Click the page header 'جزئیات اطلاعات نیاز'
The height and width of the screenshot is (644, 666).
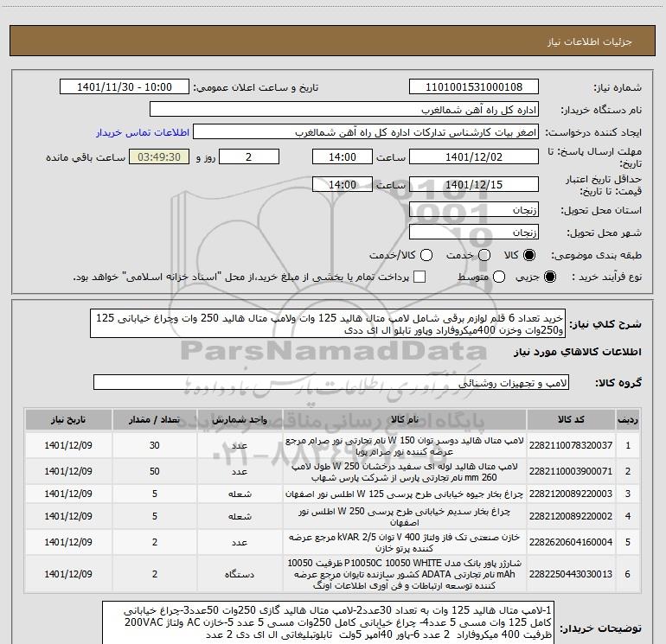[589, 41]
